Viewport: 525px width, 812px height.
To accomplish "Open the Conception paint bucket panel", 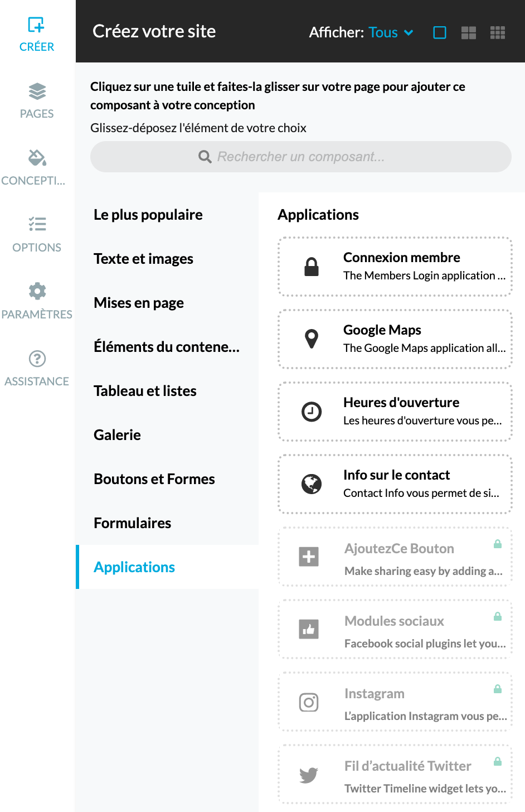I will click(x=37, y=167).
